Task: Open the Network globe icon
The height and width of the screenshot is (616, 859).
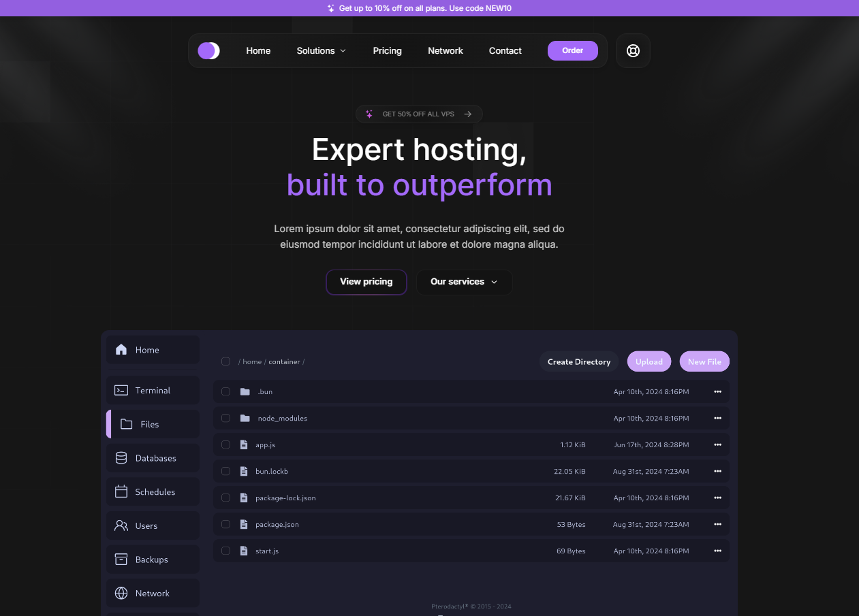Action: pyautogui.click(x=121, y=592)
